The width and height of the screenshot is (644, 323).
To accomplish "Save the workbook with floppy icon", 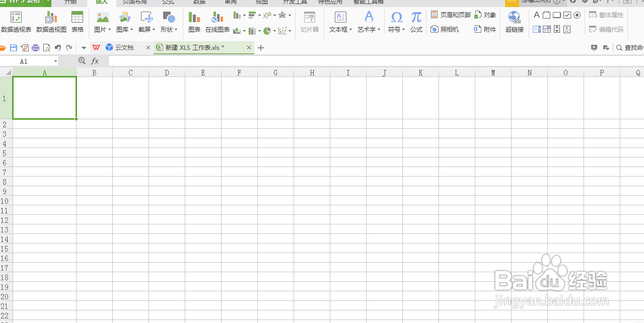I will point(14,48).
